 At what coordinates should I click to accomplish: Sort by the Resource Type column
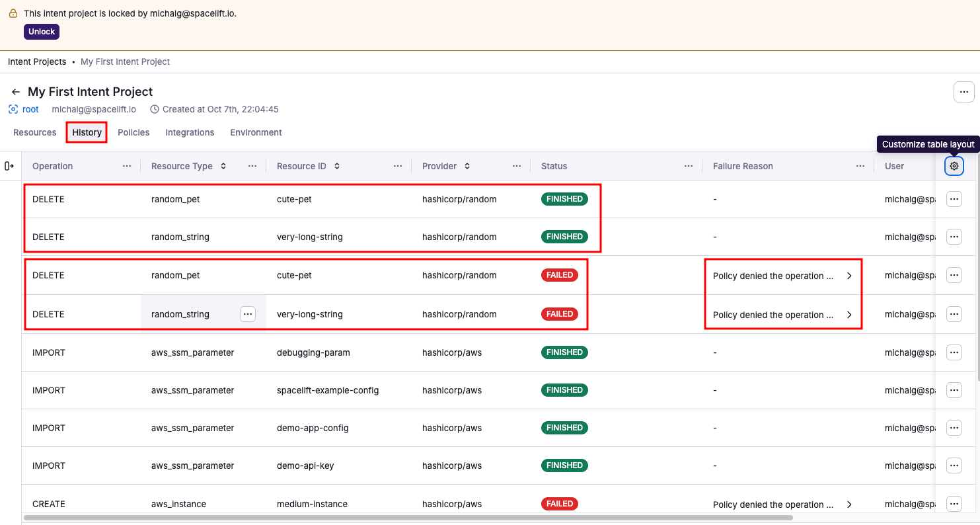225,166
